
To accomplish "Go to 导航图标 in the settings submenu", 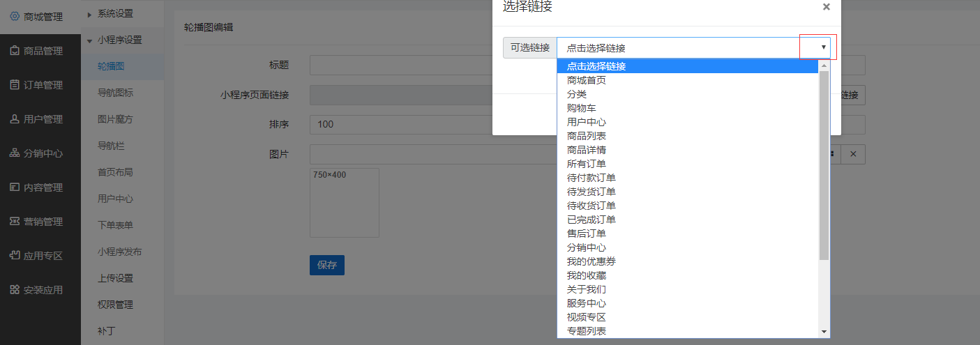I will (x=115, y=93).
